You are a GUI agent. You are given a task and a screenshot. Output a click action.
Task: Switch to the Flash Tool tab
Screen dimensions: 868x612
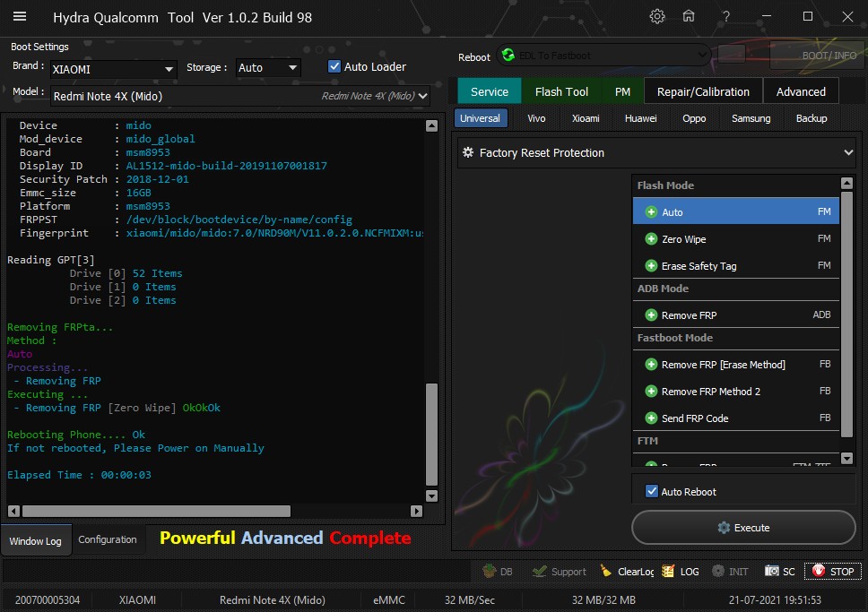(x=561, y=92)
